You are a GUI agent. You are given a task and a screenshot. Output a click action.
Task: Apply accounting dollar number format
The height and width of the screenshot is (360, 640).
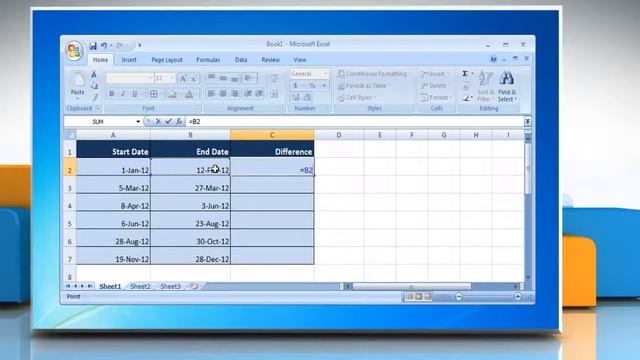pyautogui.click(x=296, y=85)
